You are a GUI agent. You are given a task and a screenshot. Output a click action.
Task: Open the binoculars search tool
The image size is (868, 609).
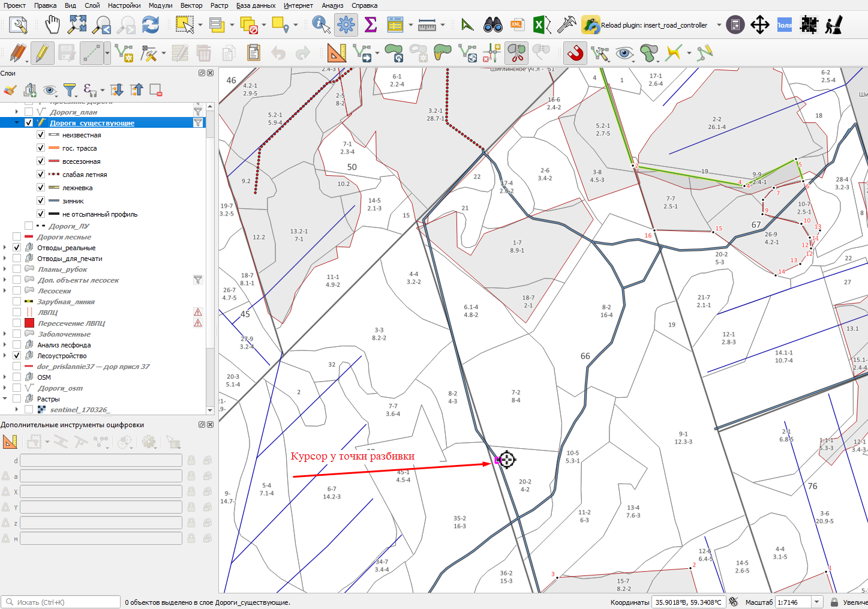493,25
